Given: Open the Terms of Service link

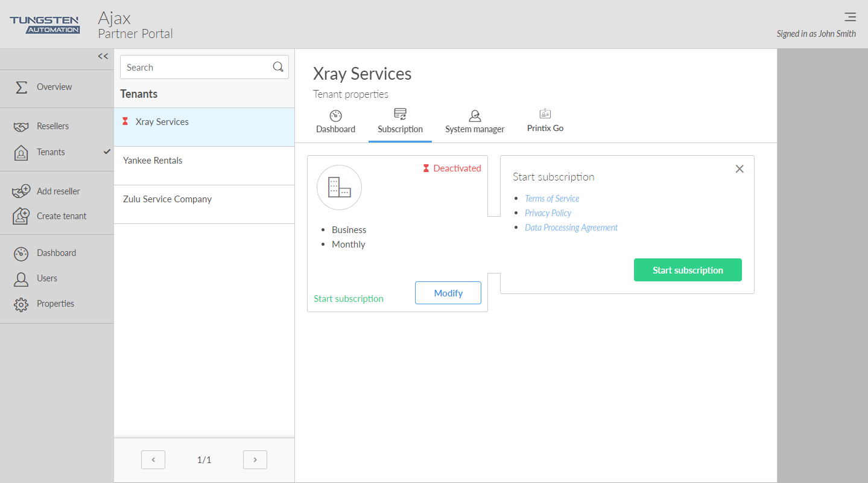Looking at the screenshot, I should point(552,199).
